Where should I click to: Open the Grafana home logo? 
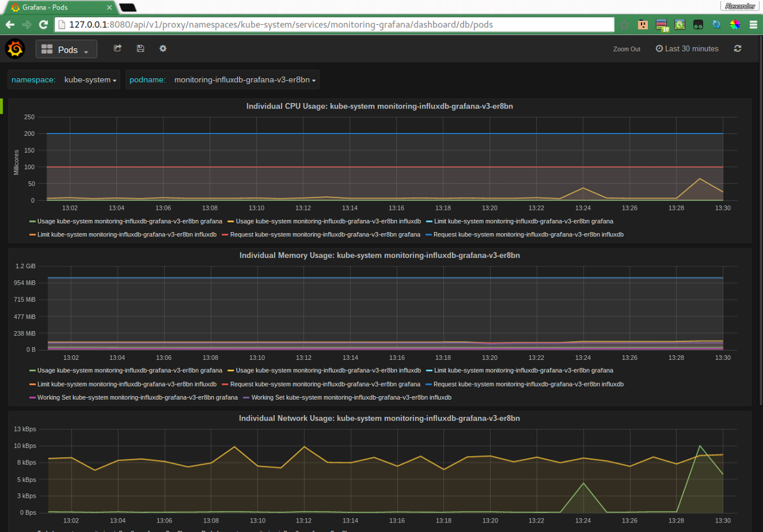(x=14, y=48)
